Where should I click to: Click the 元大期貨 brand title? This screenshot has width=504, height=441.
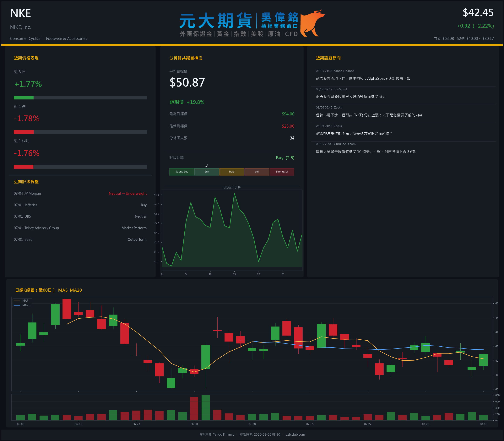tap(216, 20)
